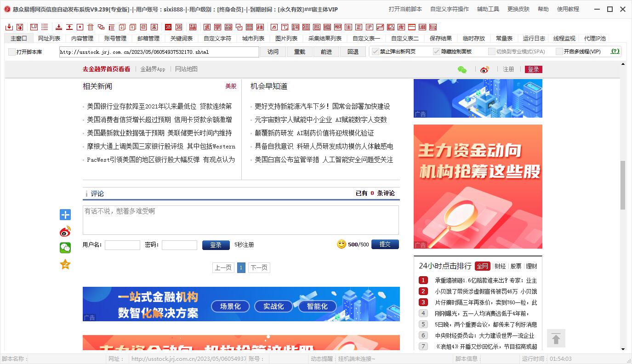
Task: Click the green (?) help icon
Action: pyautogui.click(x=615, y=51)
